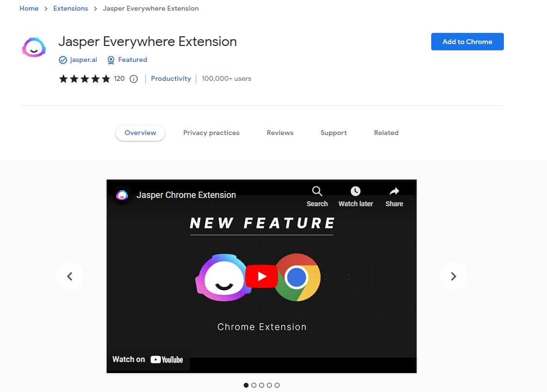
Task: Click the Jasper Chrome Extension video title
Action: (186, 195)
